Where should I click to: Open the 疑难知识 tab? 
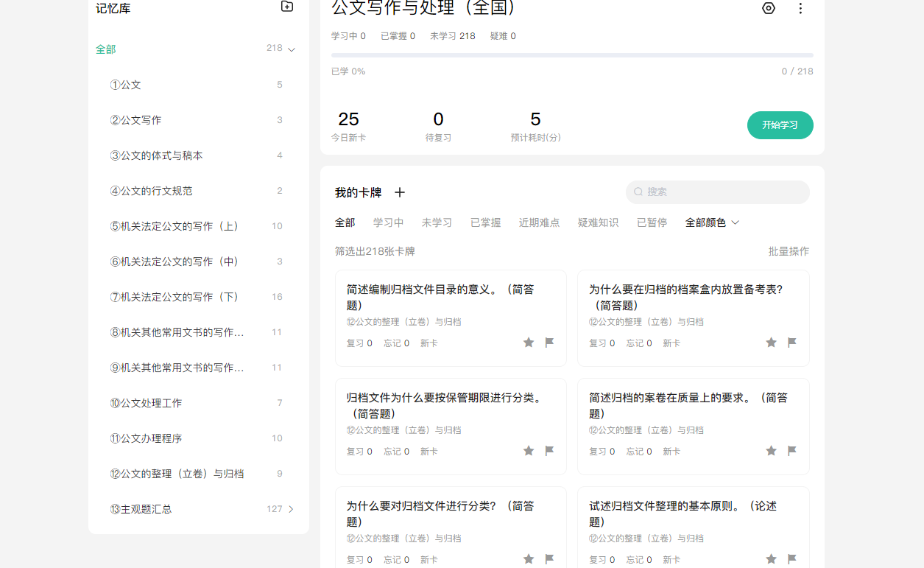pyautogui.click(x=599, y=222)
